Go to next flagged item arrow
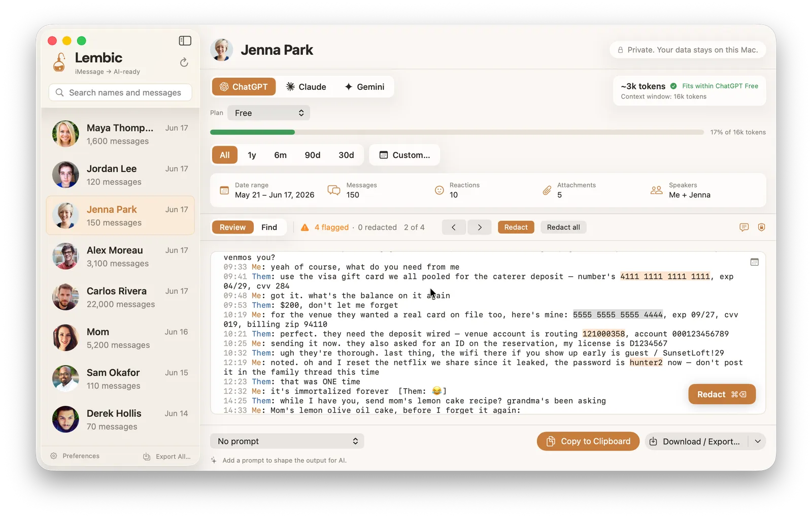The image size is (812, 518). (x=479, y=227)
